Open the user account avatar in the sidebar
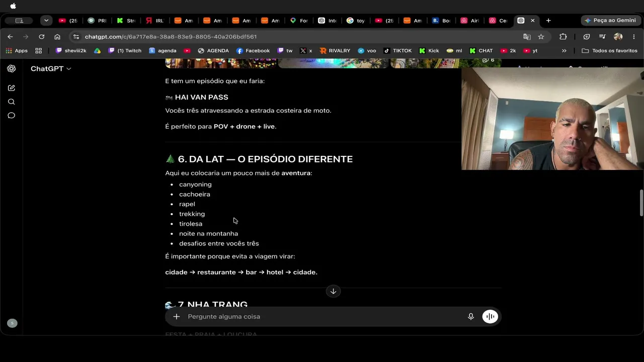The height and width of the screenshot is (362, 644). coord(13,323)
